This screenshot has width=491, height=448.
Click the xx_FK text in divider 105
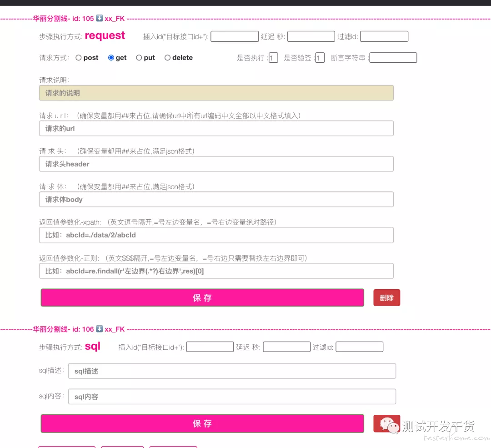pyautogui.click(x=115, y=19)
